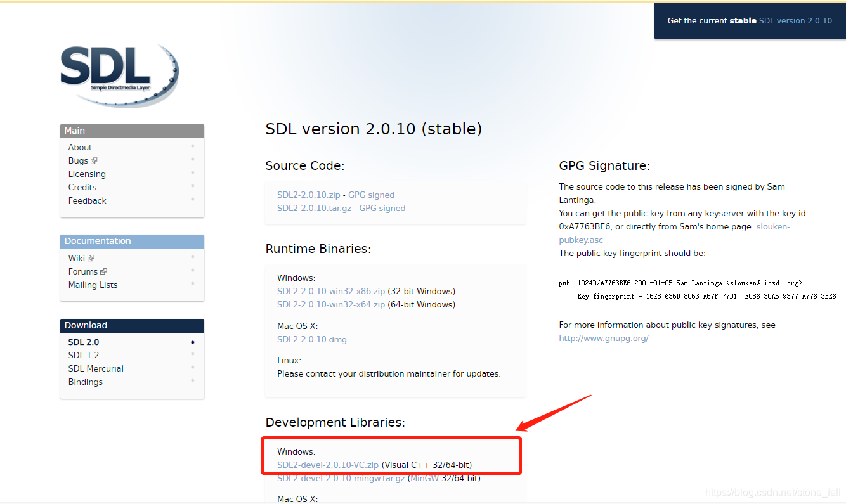The height and width of the screenshot is (504, 846).
Task: Click the 'Key fingerprint' line text
Action: tap(706, 296)
